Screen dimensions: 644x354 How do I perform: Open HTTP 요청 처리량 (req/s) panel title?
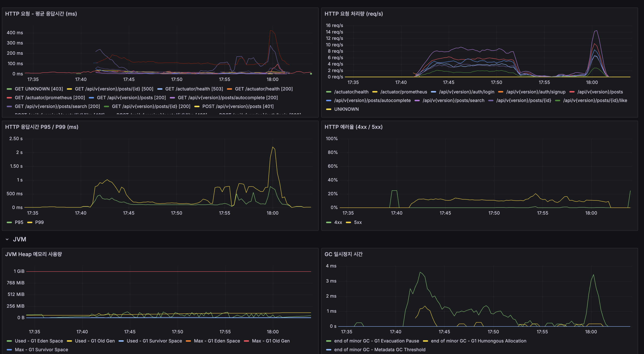tap(353, 14)
